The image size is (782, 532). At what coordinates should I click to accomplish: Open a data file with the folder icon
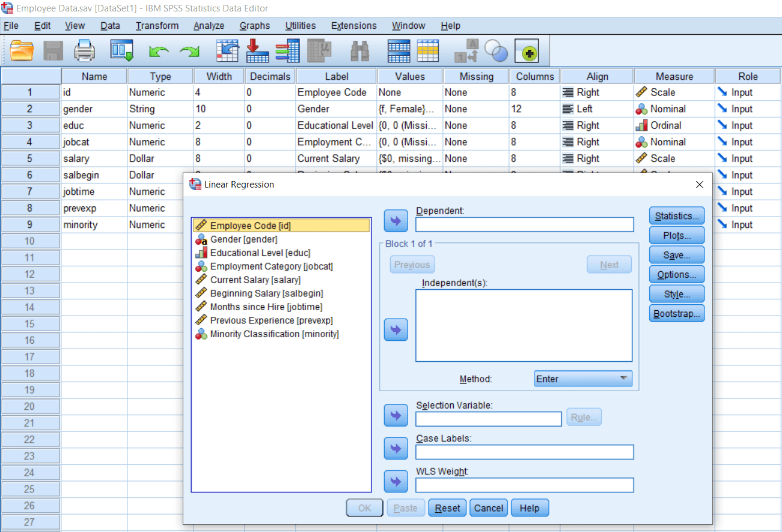pos(22,51)
